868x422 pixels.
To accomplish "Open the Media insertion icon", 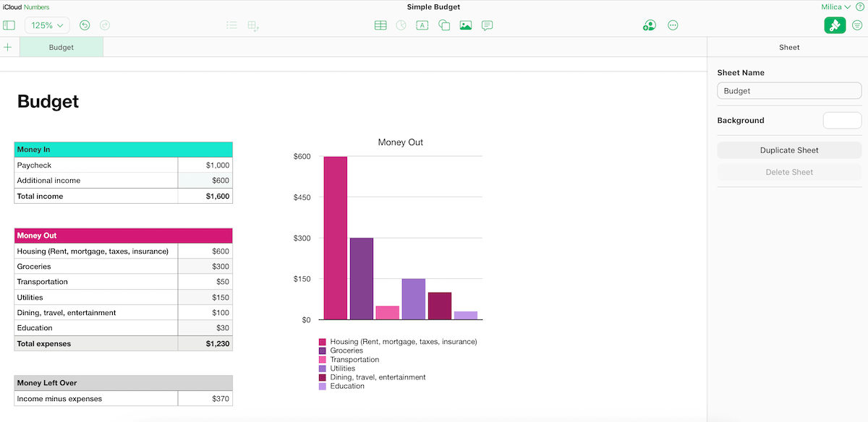I will (465, 25).
